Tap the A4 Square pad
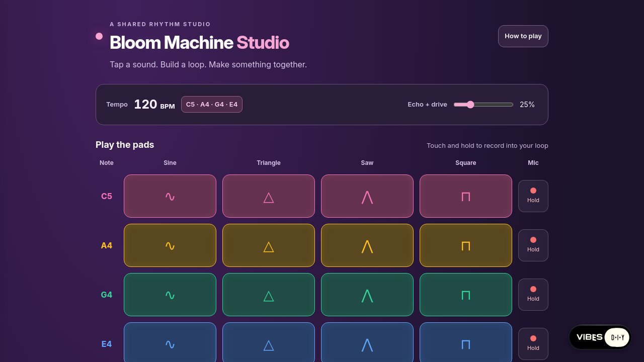The height and width of the screenshot is (362, 644). 466,245
